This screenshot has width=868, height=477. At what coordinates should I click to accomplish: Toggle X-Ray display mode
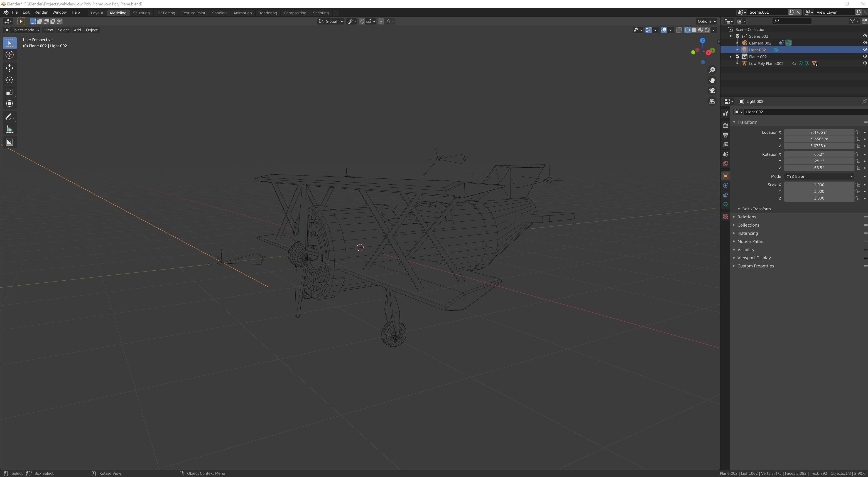(679, 30)
